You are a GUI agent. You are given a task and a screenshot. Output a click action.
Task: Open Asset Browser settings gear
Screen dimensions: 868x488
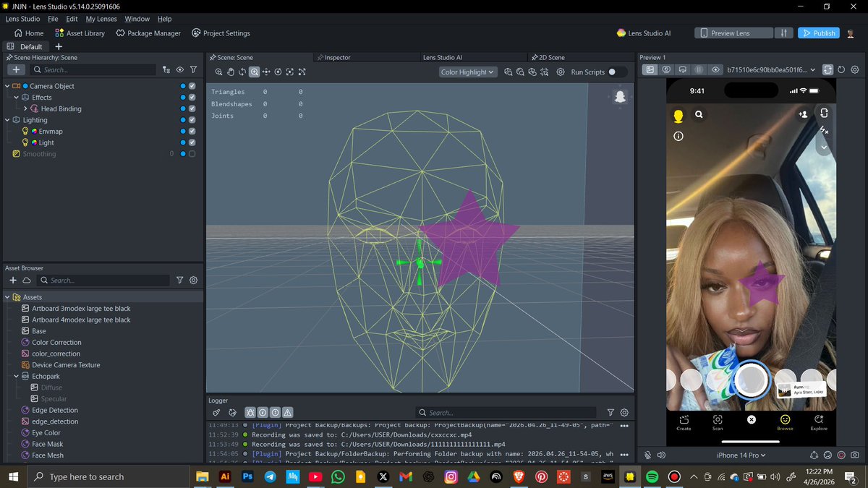[193, 280]
